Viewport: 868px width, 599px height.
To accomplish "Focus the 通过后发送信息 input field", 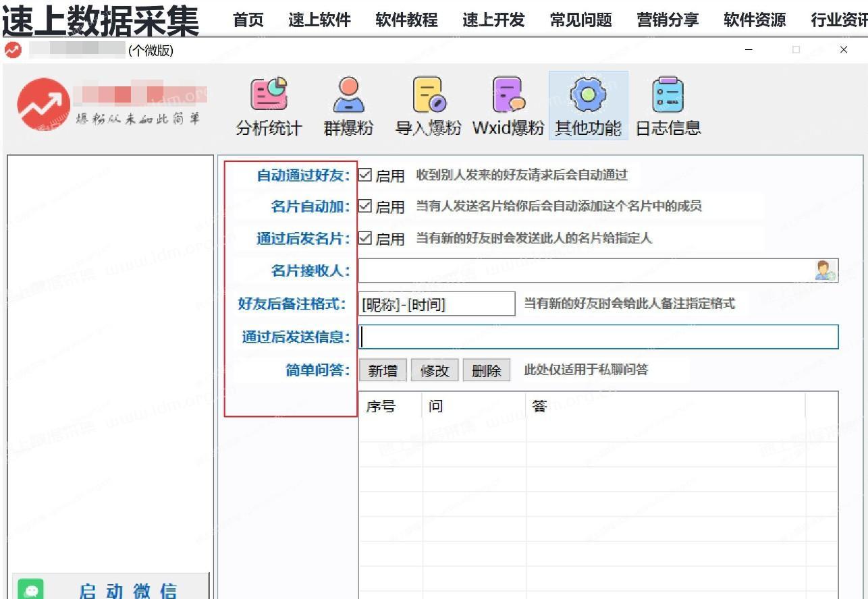I will tap(598, 337).
